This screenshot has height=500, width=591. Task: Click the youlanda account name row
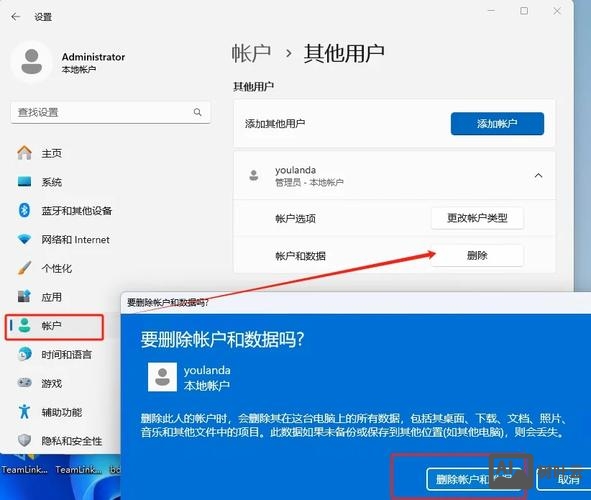pos(394,176)
